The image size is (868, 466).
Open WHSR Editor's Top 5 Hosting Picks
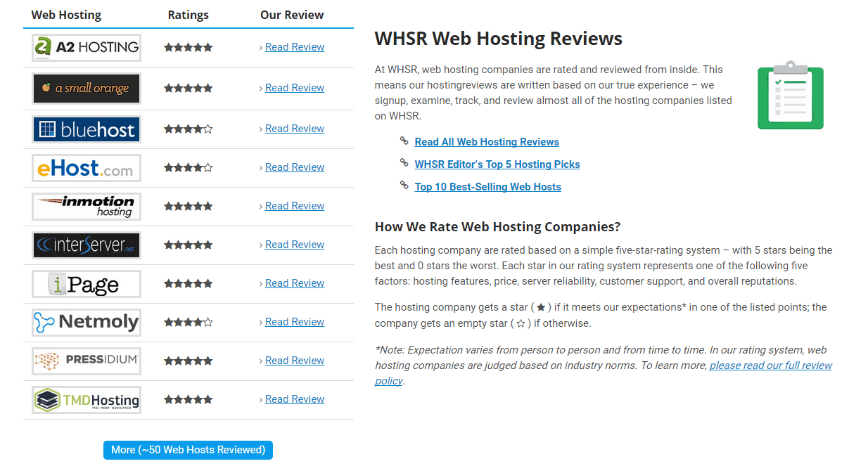tap(497, 164)
